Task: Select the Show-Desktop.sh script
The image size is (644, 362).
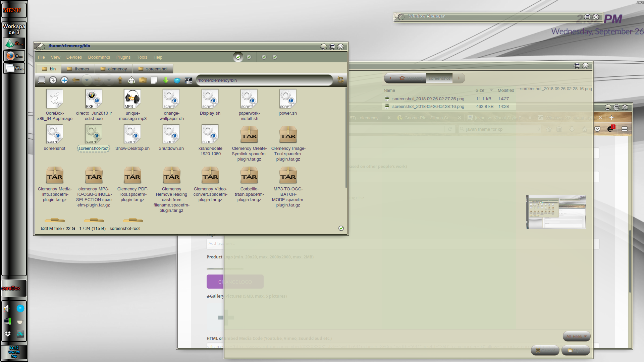Action: (x=132, y=138)
